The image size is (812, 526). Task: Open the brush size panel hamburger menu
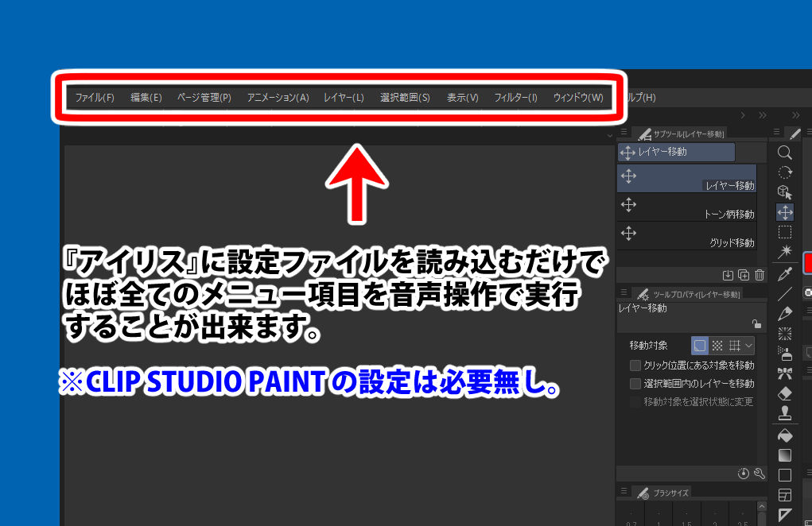click(x=624, y=491)
